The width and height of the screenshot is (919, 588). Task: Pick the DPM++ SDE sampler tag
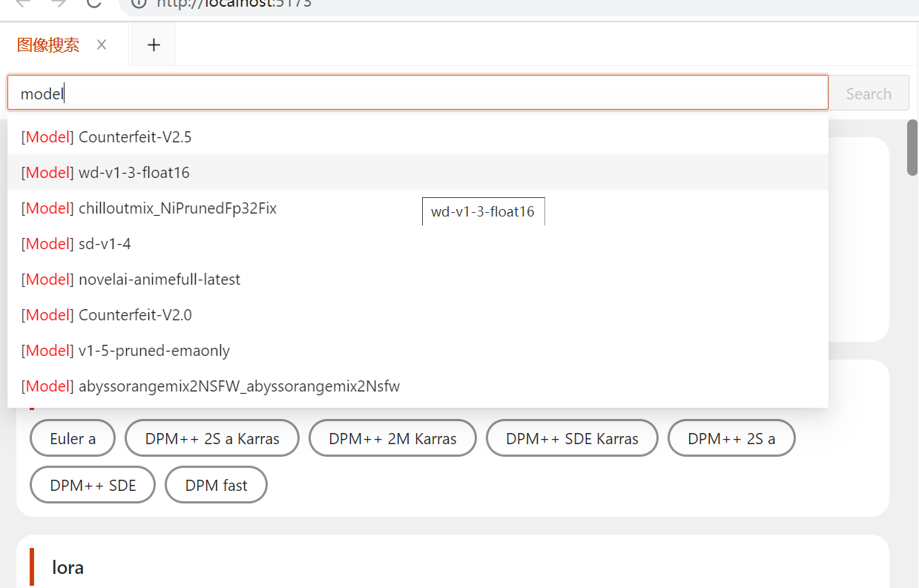93,485
